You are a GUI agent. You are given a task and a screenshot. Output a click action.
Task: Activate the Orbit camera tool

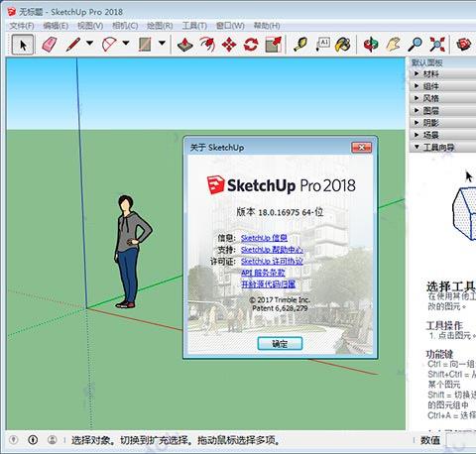371,45
